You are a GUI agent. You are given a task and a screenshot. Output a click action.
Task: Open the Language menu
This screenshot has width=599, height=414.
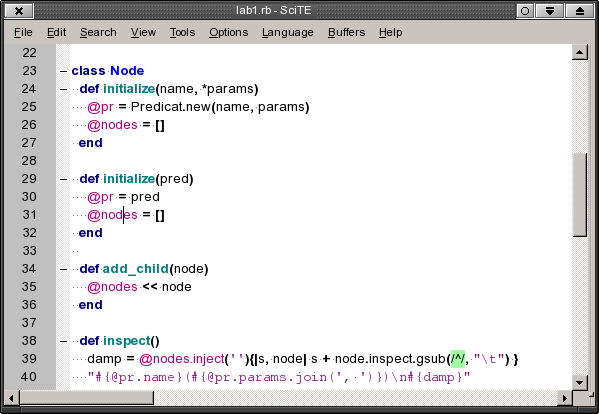(x=288, y=32)
